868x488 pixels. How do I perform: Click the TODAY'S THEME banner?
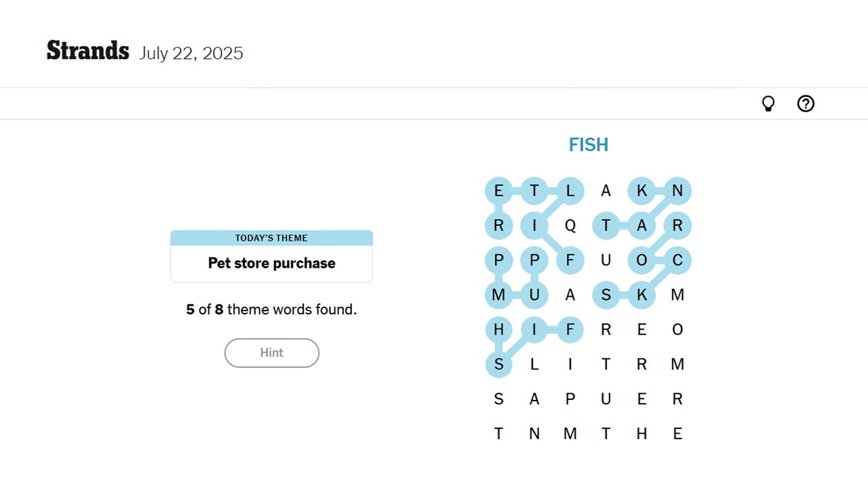click(271, 238)
